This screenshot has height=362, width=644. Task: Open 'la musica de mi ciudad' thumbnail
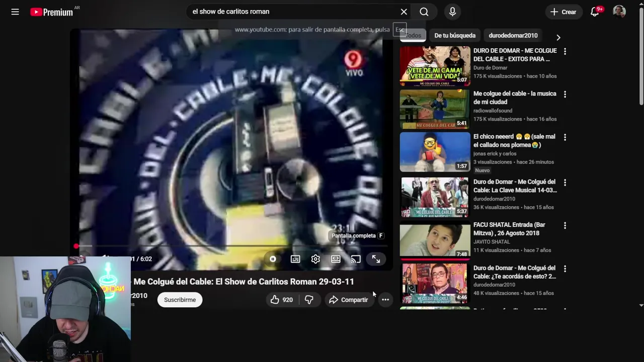pyautogui.click(x=435, y=109)
